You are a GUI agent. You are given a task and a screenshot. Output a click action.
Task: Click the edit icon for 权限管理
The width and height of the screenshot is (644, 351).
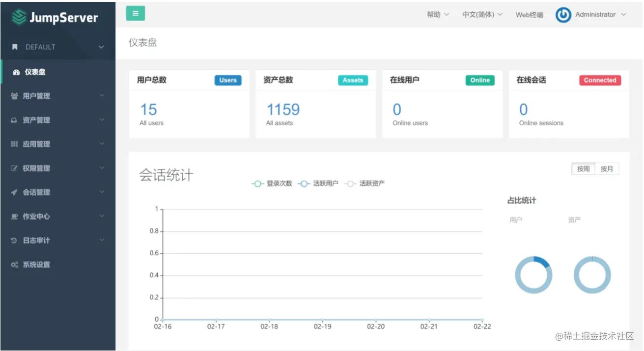(14, 168)
